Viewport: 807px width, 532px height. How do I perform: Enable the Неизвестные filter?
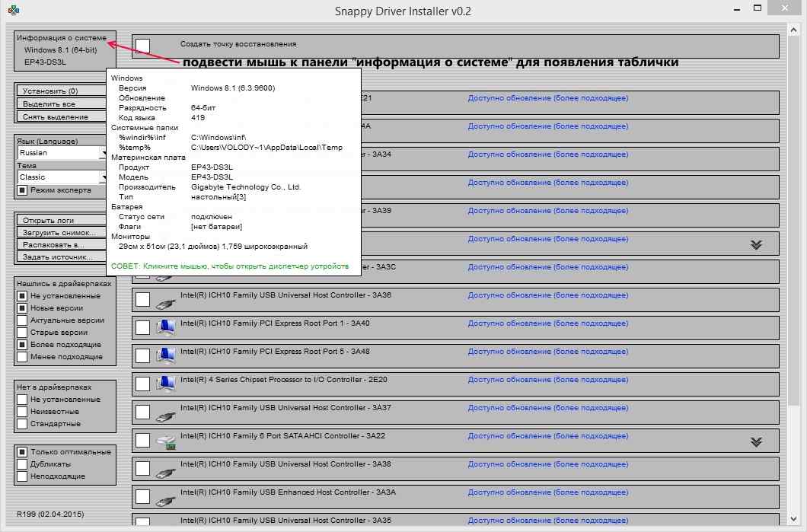click(x=21, y=412)
